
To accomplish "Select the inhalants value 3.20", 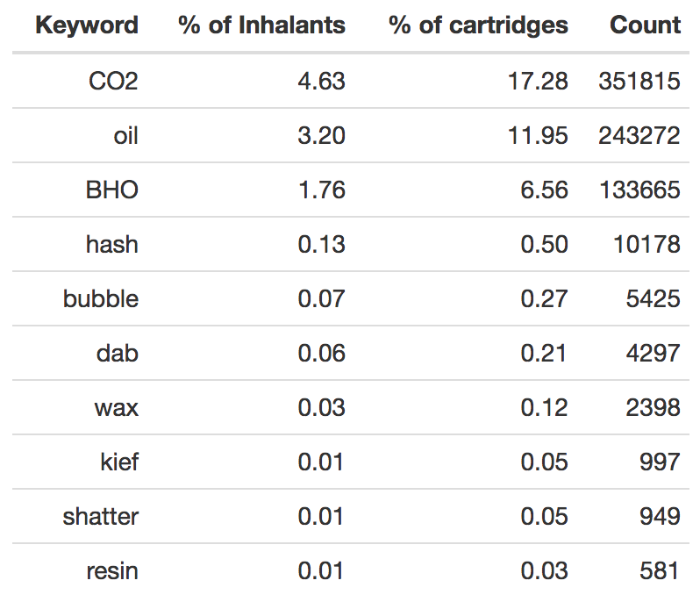I will 321,136.
